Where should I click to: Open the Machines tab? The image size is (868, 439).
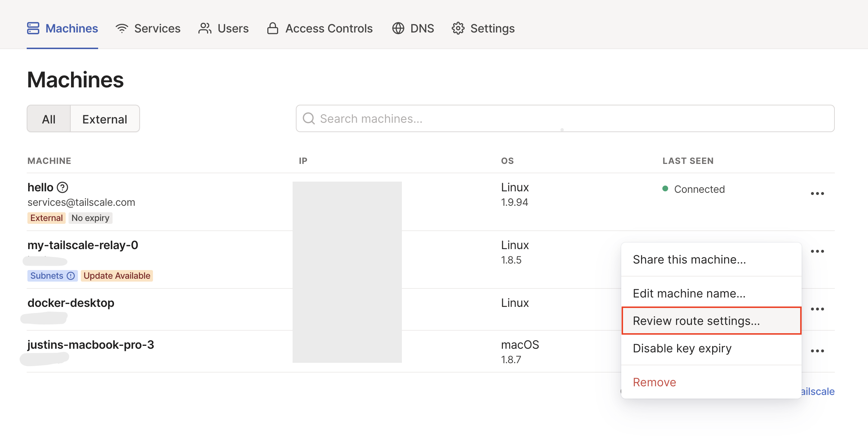pyautogui.click(x=62, y=28)
